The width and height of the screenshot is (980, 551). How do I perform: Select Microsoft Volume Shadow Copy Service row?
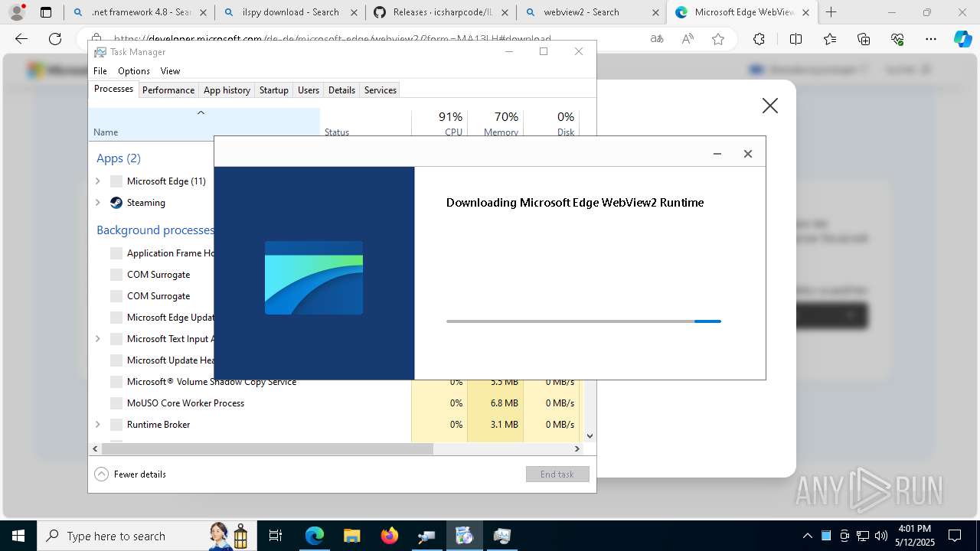click(335, 382)
